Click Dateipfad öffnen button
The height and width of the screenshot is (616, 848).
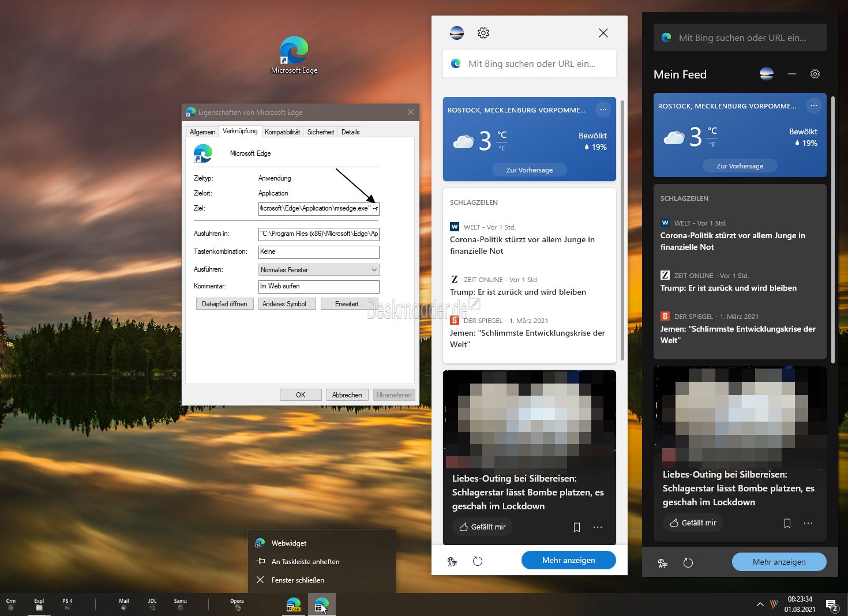click(224, 304)
